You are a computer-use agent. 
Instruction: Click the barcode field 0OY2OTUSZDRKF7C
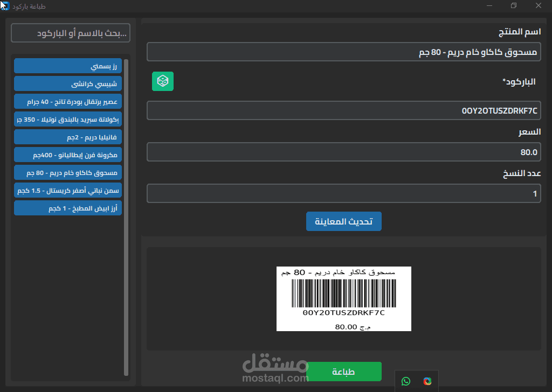click(x=343, y=111)
